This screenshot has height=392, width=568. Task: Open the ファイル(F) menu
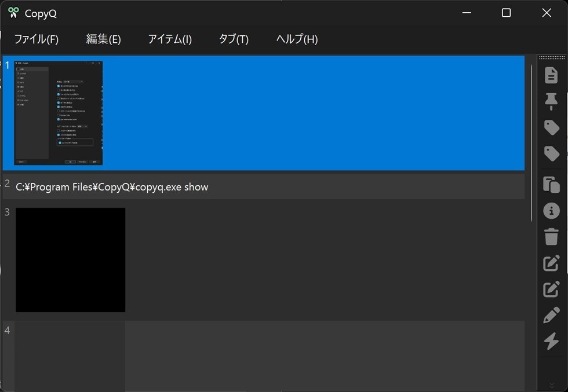pyautogui.click(x=36, y=39)
